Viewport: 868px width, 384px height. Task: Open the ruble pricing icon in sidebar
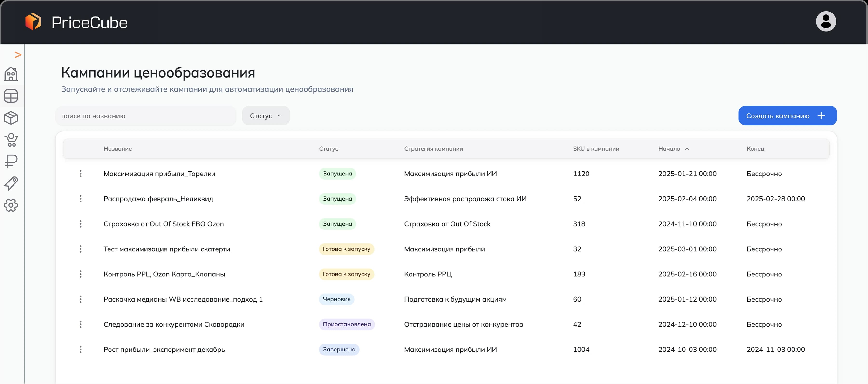click(11, 161)
